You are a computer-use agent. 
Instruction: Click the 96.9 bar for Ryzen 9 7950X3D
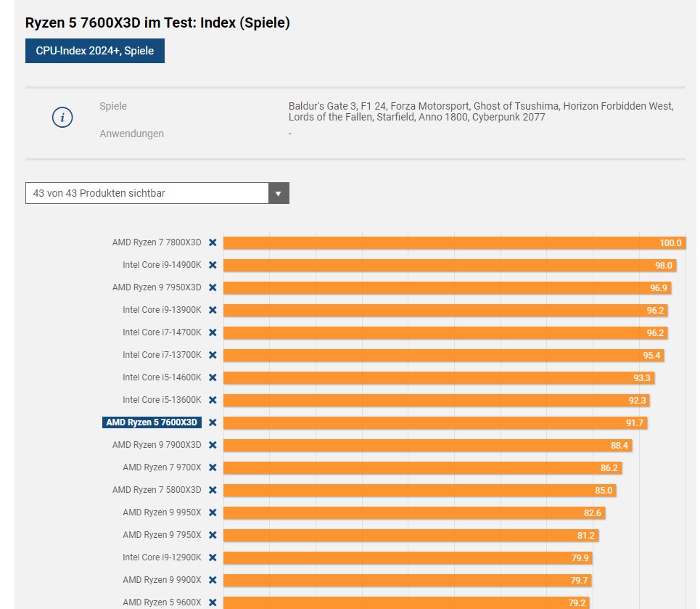(448, 287)
